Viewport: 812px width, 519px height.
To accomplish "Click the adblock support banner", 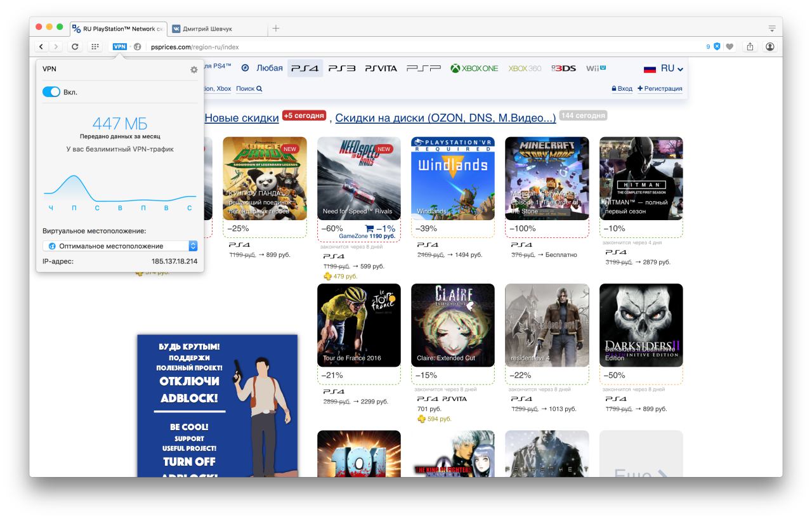I will pyautogui.click(x=217, y=405).
